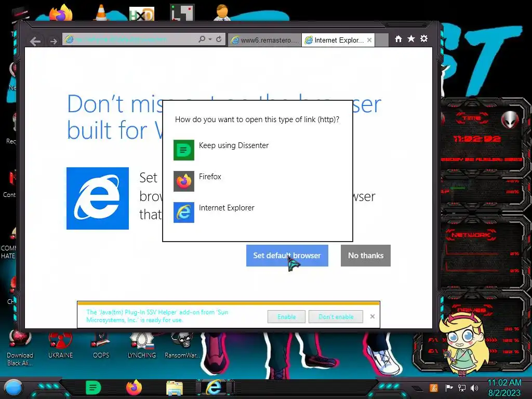Go to the home page via the house icon
The height and width of the screenshot is (399, 532).
(x=398, y=39)
